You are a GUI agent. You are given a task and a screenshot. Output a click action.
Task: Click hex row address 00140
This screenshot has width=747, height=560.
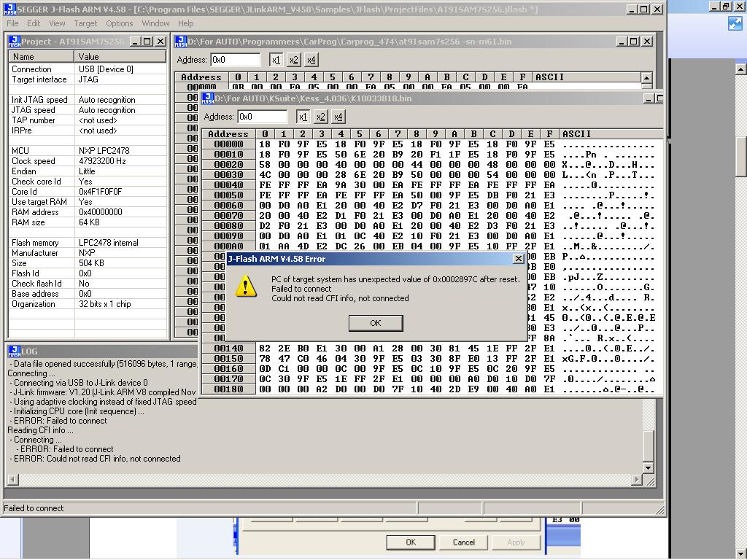(x=228, y=349)
